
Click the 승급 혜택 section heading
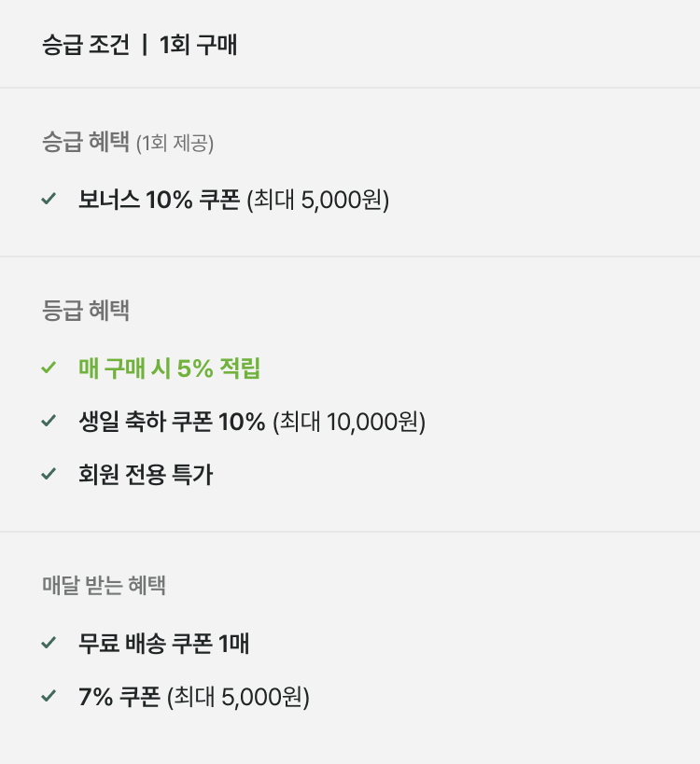(x=86, y=143)
